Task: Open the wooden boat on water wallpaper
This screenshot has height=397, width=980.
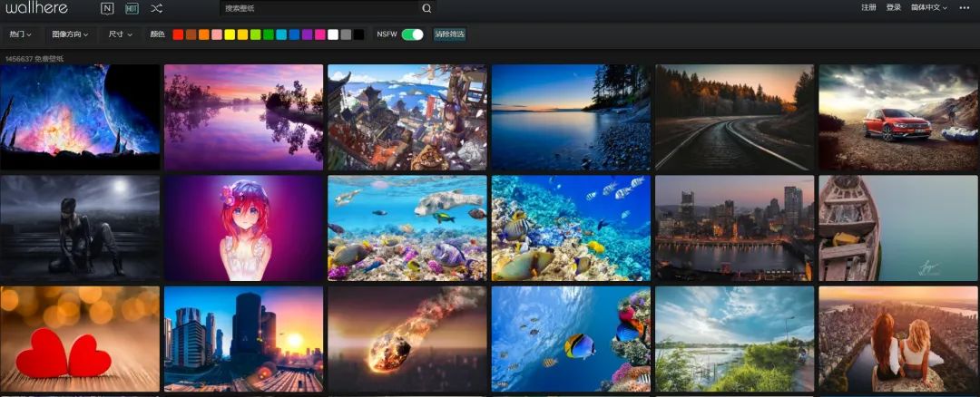Action: 899,228
